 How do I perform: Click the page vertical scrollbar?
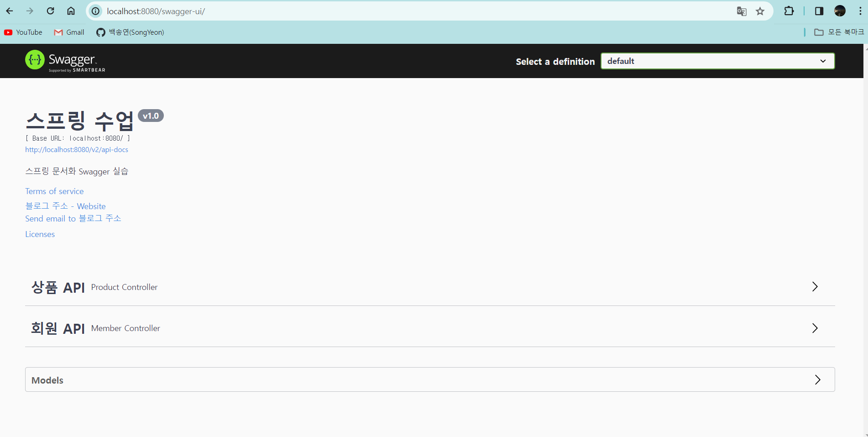(x=865, y=240)
